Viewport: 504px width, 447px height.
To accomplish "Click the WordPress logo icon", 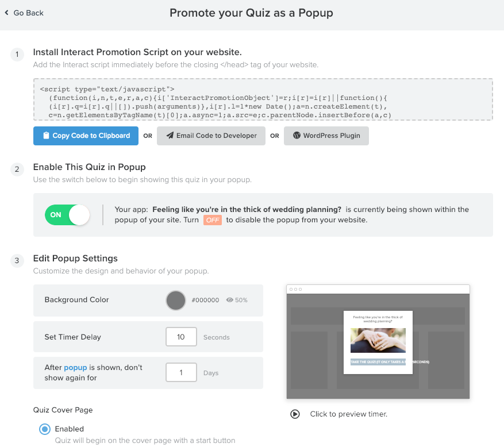I will (x=297, y=135).
